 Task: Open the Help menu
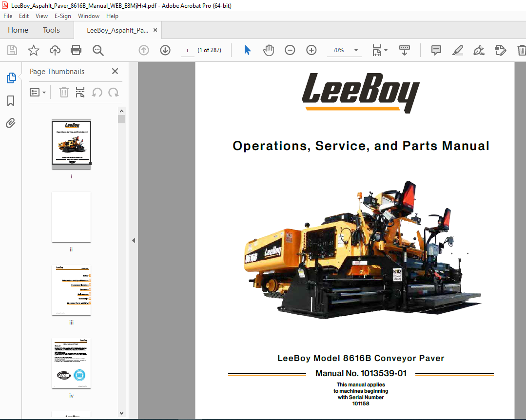click(x=113, y=16)
